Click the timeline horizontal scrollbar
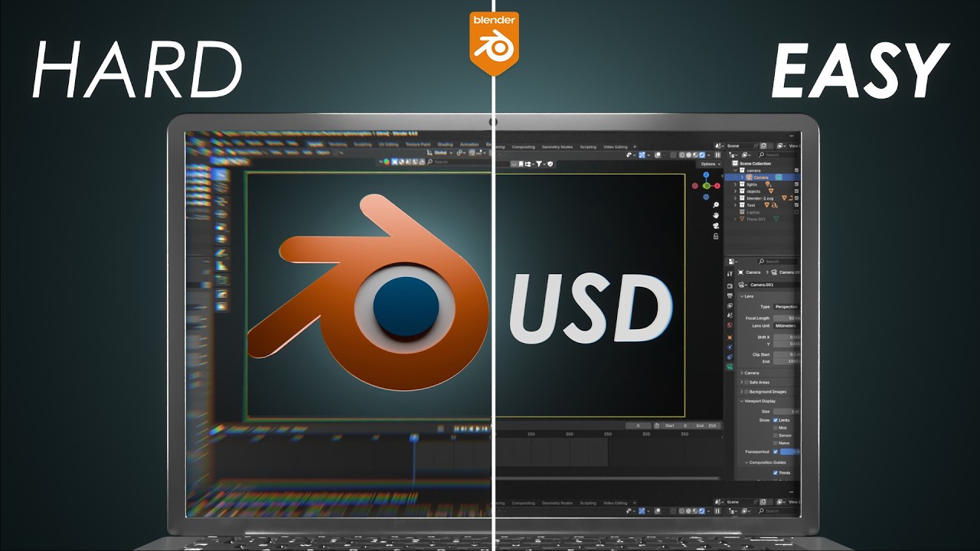The height and width of the screenshot is (551, 980). (x=606, y=478)
